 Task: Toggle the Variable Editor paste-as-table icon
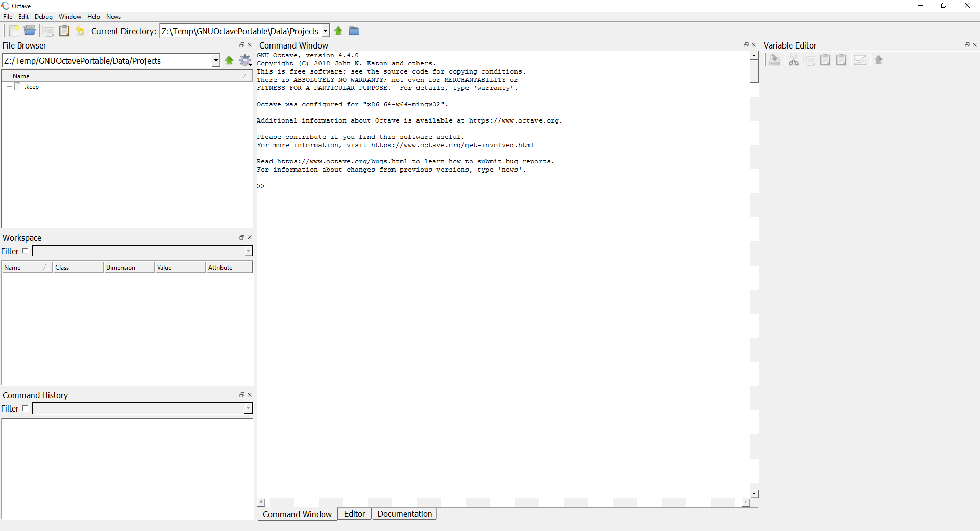click(x=841, y=60)
